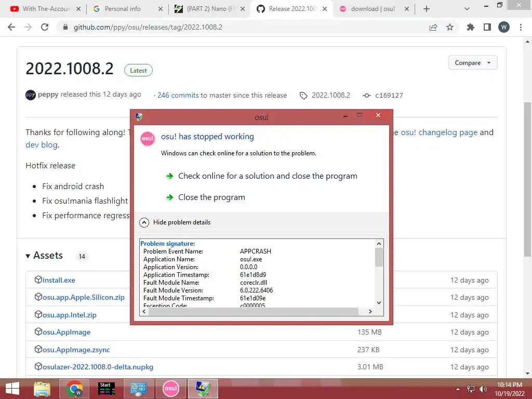The image size is (532, 399).
Task: Minimize the osu! crash dialog
Action: click(x=345, y=116)
